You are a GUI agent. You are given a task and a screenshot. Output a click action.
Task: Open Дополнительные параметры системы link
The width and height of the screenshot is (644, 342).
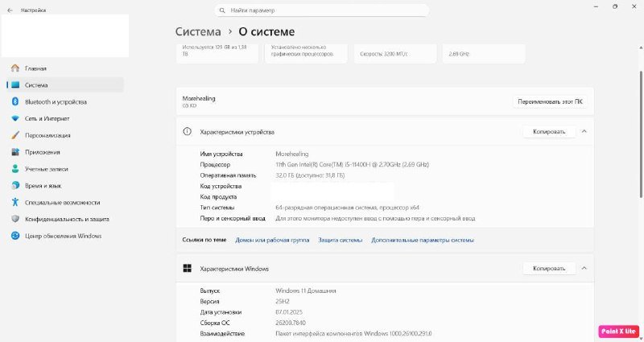click(422, 240)
